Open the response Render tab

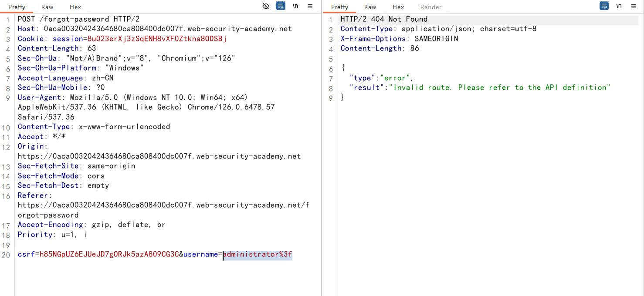click(x=431, y=7)
